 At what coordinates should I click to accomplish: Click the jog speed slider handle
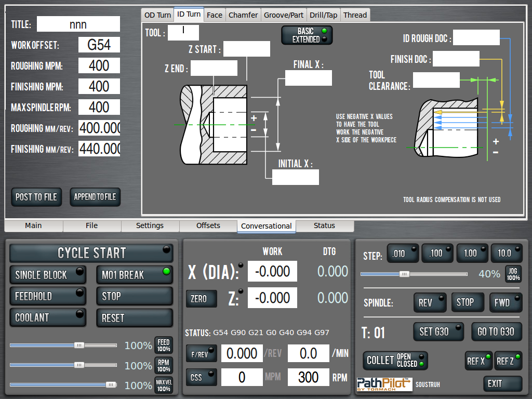tap(404, 274)
